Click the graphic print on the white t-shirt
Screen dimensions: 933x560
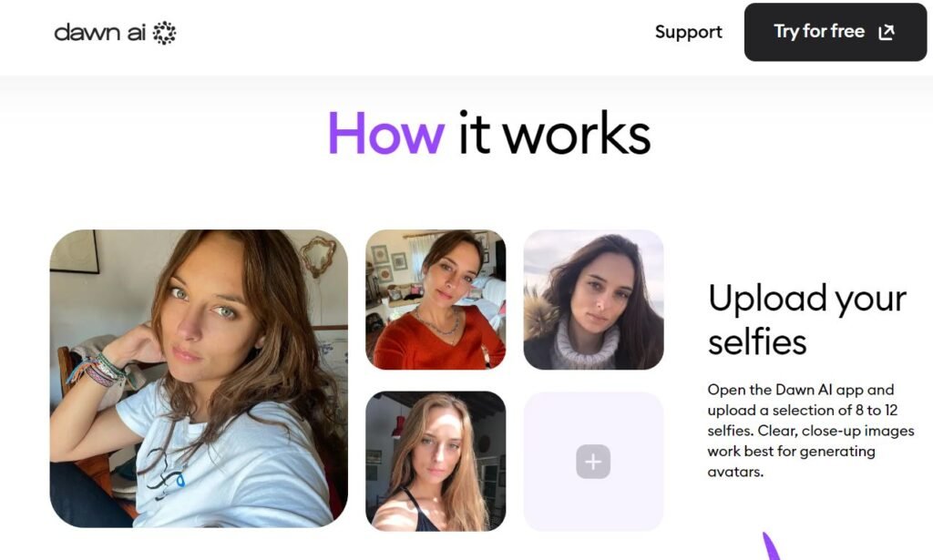tap(166, 473)
